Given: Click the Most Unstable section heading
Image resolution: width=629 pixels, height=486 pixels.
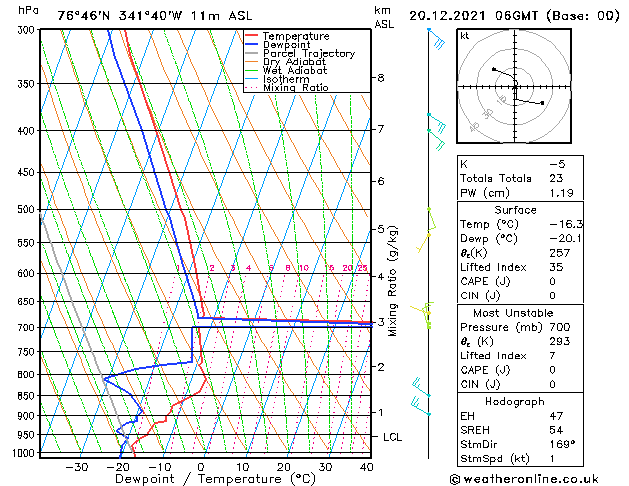Looking at the screenshot, I should click(513, 313).
